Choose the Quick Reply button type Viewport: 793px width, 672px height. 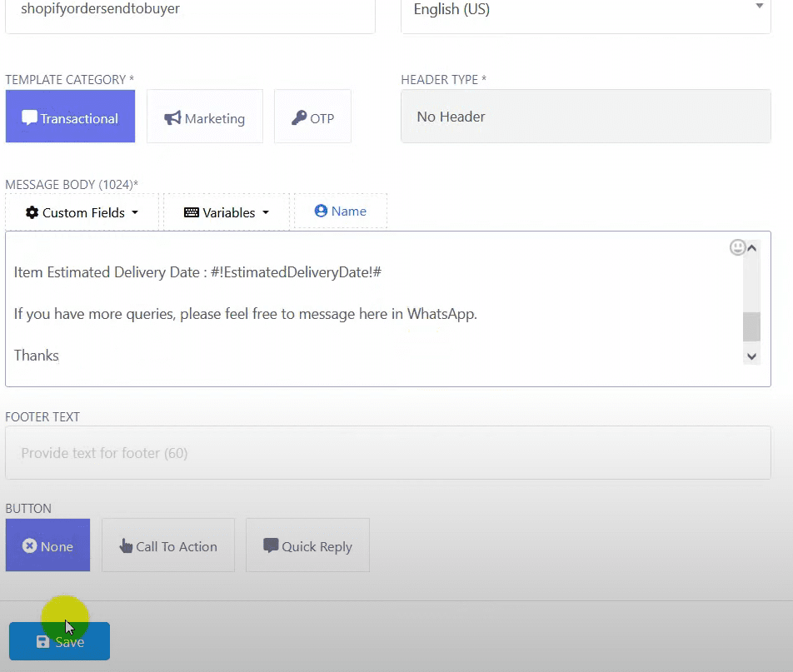pyautogui.click(x=307, y=546)
